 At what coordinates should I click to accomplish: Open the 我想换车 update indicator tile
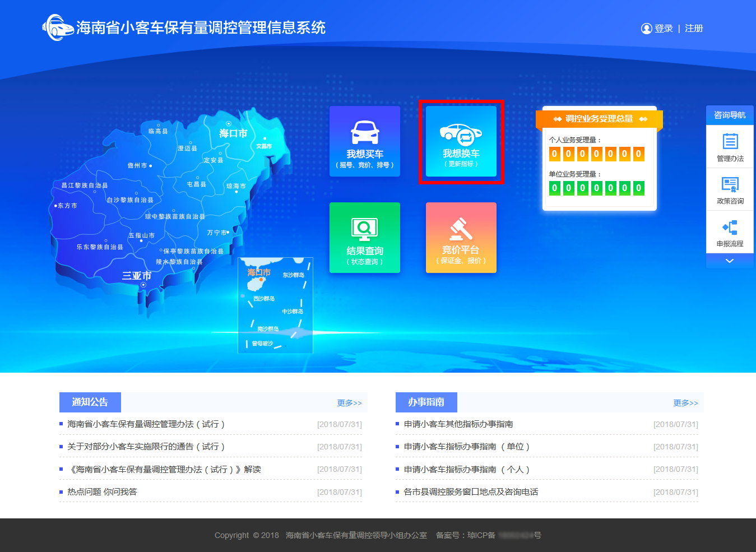(461, 141)
